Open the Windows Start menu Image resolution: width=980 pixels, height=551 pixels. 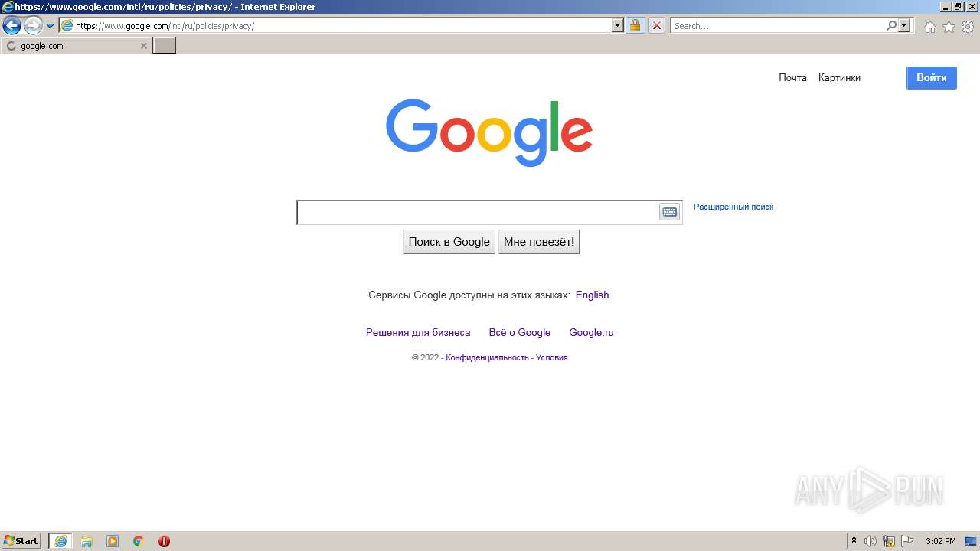[x=21, y=541]
